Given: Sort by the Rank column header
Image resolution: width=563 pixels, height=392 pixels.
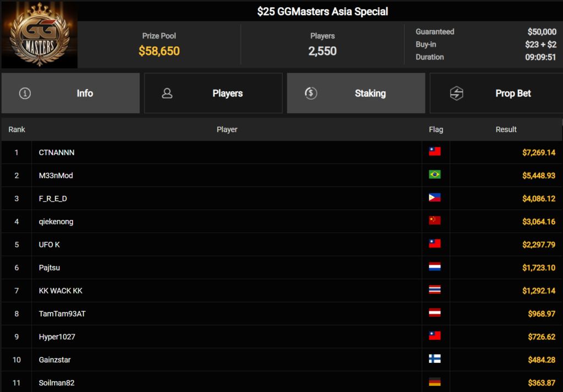Looking at the screenshot, I should tap(17, 130).
